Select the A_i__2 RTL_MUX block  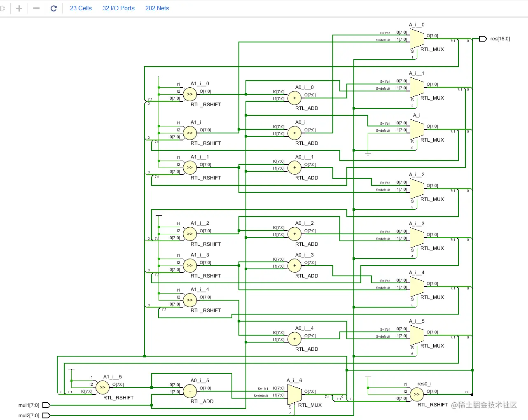tap(417, 189)
